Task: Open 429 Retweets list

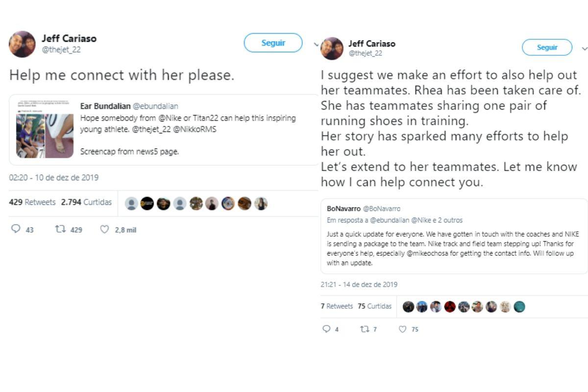Action: coord(32,202)
